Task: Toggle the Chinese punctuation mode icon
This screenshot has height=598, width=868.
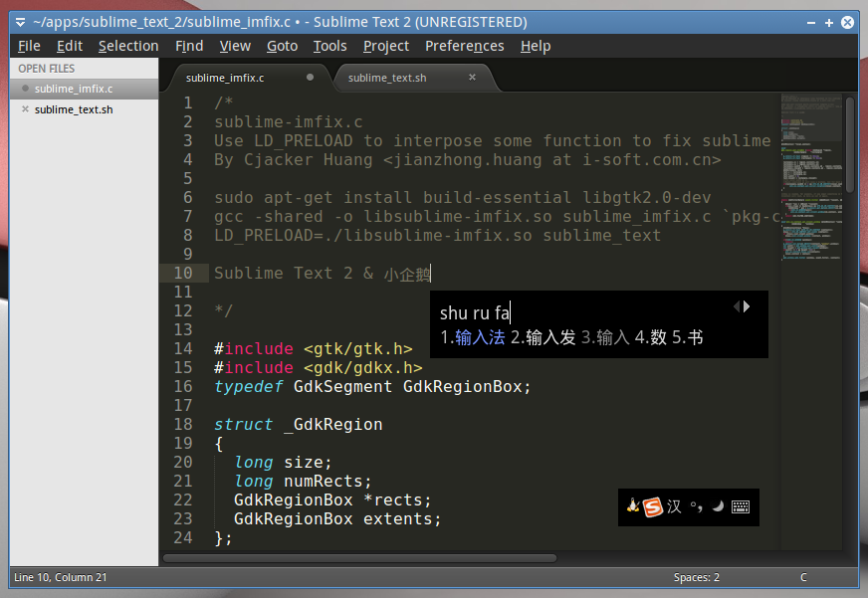Action: pyautogui.click(x=696, y=506)
